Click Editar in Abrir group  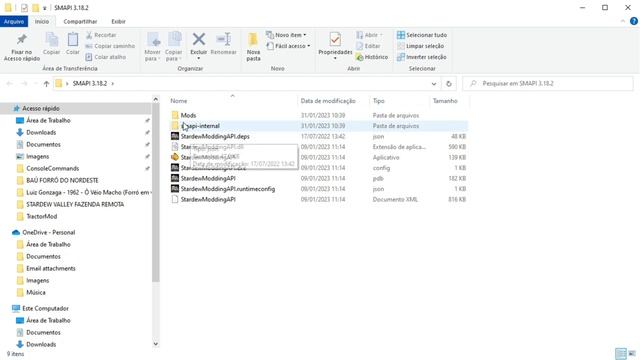click(368, 46)
